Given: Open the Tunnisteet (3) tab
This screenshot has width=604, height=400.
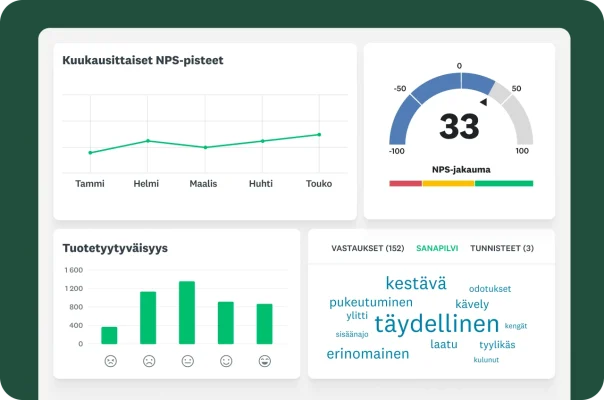Looking at the screenshot, I should click(x=502, y=248).
